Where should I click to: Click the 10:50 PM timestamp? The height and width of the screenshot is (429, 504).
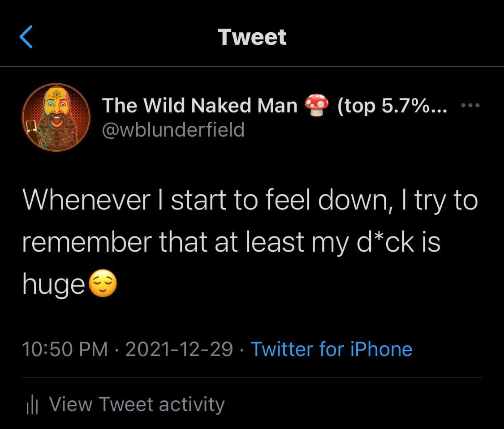(x=65, y=349)
